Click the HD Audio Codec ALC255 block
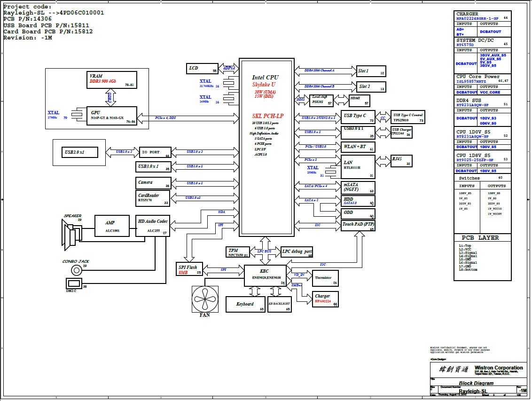532x401 pixels. 152,226
